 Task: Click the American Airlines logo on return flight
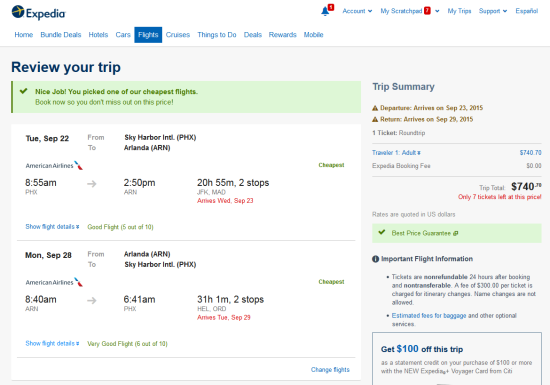tap(54, 282)
